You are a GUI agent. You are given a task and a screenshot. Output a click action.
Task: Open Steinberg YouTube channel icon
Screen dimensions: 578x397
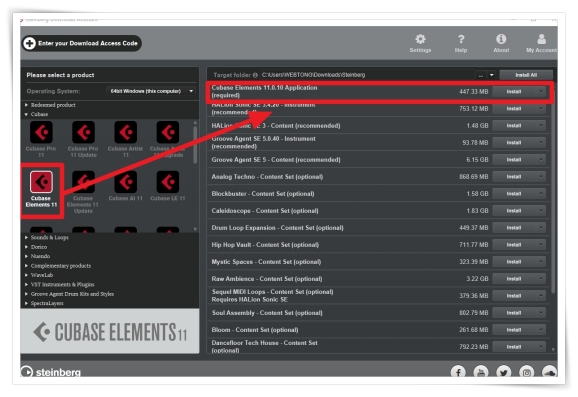click(x=481, y=372)
